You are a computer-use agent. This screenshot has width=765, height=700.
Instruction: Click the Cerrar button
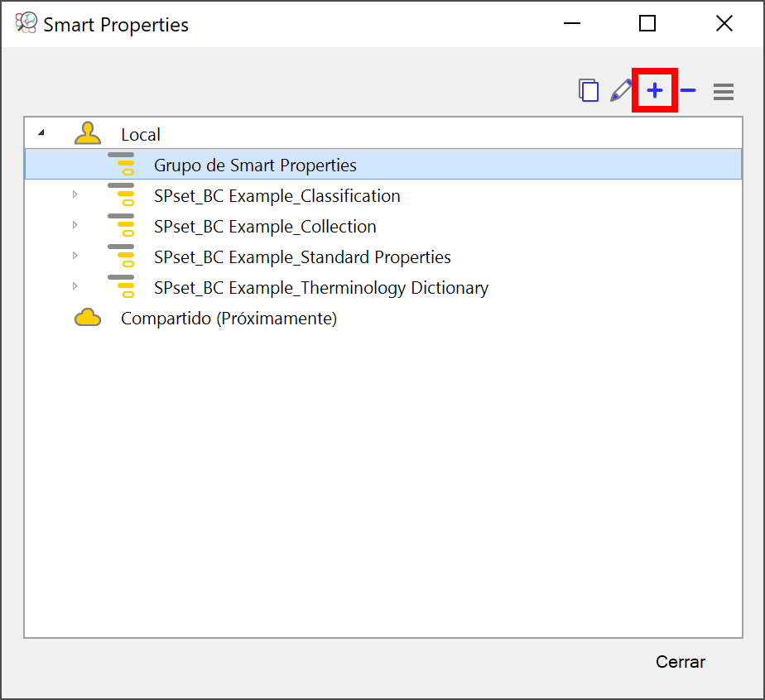click(x=680, y=662)
